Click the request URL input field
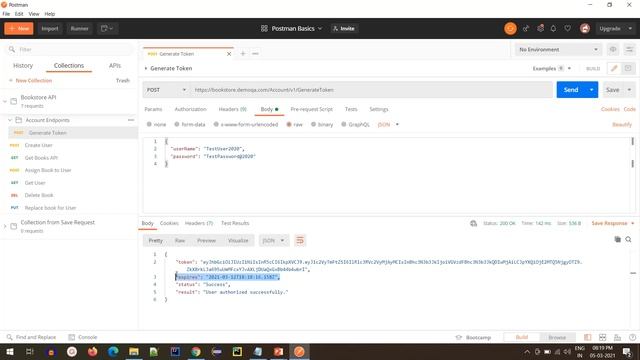 (371, 90)
